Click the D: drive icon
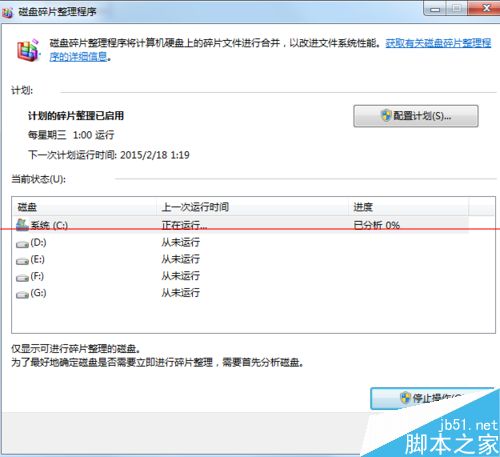This screenshot has height=457, width=500. 22,244
